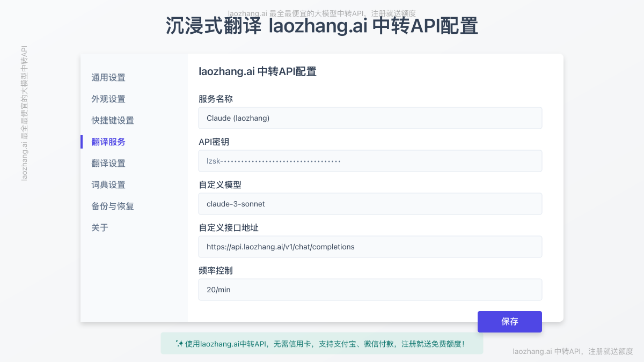
Task: Click the 自定义模型 field claude-3-sonnet
Action: tap(370, 204)
